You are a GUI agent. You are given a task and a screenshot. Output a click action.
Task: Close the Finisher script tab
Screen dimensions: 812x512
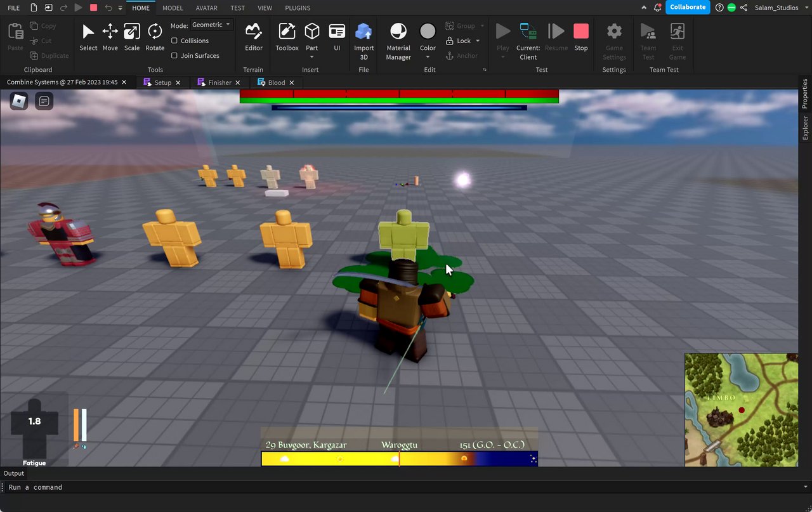tap(238, 82)
